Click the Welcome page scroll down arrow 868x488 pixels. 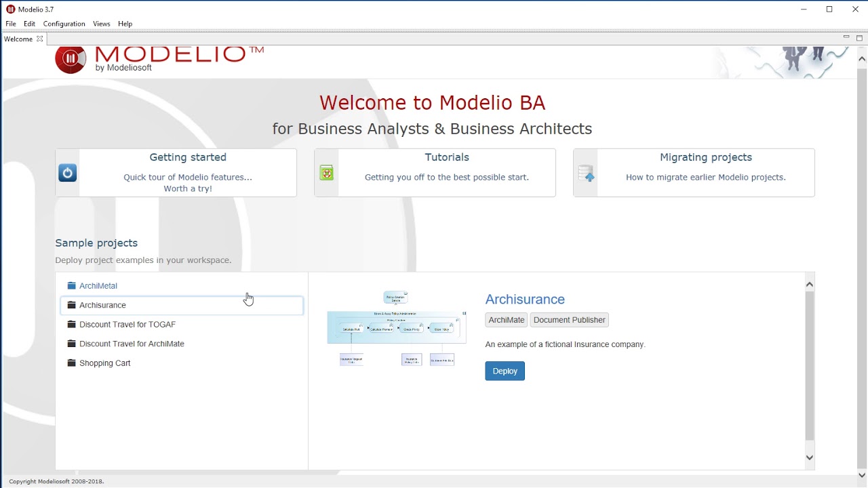pyautogui.click(x=862, y=474)
